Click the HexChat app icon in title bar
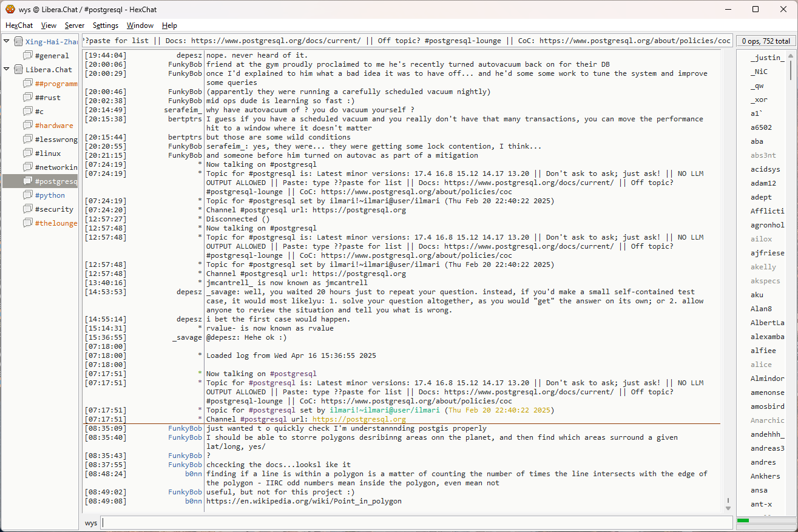The height and width of the screenshot is (532, 798). pyautogui.click(x=10, y=9)
